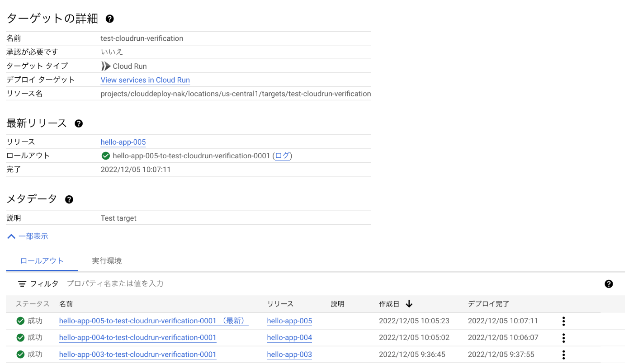Click the 説明 column header
This screenshot has height=364, width=633.
(x=338, y=304)
